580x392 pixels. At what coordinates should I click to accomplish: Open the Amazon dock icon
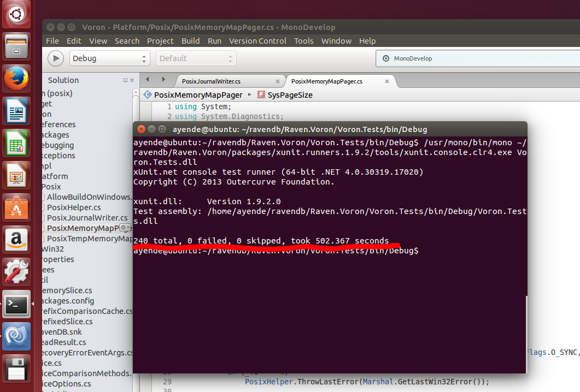pyautogui.click(x=16, y=240)
